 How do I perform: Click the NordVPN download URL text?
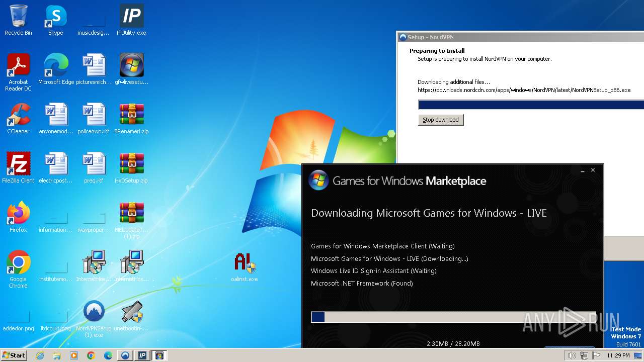click(x=524, y=90)
